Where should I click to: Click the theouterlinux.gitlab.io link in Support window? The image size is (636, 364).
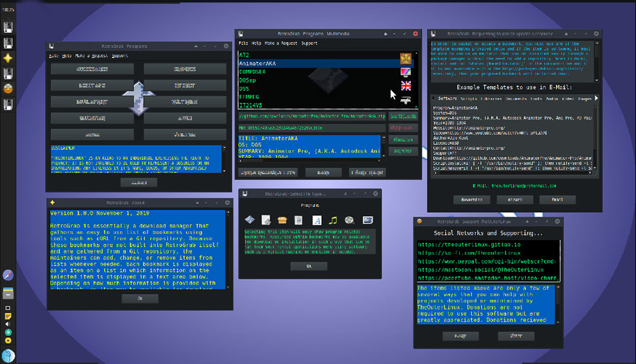click(x=469, y=245)
